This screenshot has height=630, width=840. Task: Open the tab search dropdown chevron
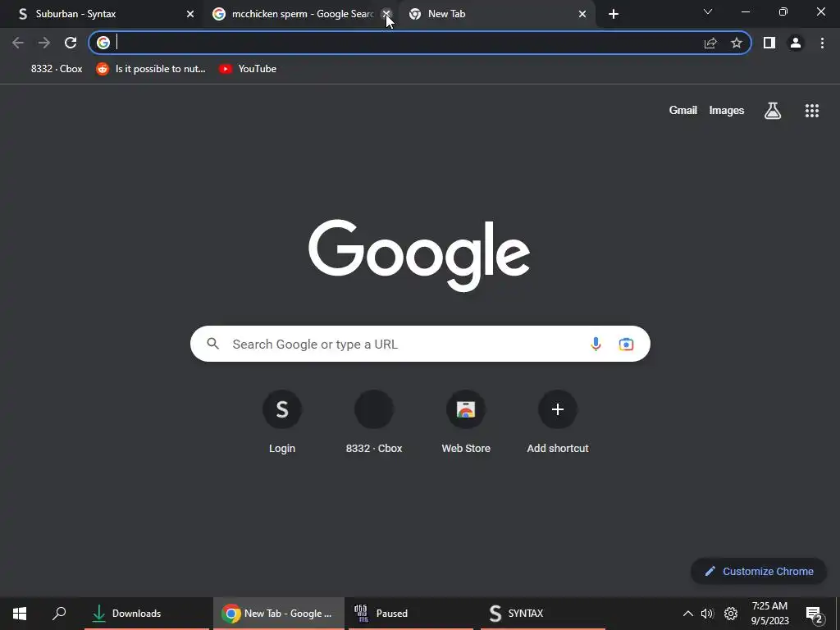pos(708,11)
